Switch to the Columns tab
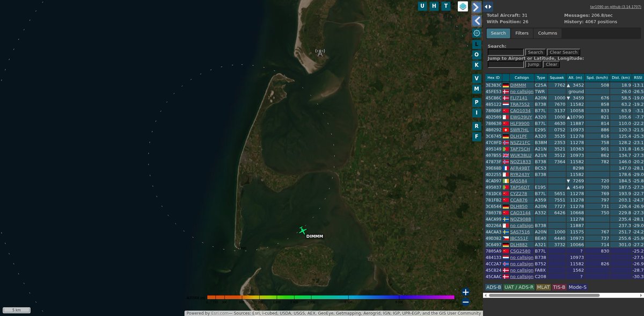Image resolution: width=644 pixels, height=316 pixels. (547, 33)
